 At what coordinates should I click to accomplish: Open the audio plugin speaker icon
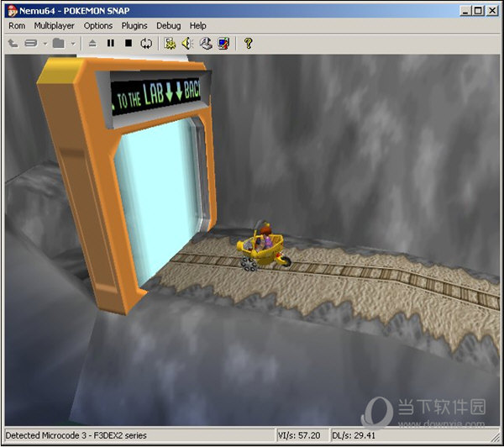(x=187, y=43)
